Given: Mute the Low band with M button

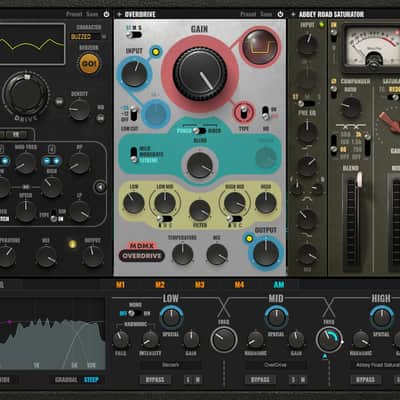Looking at the screenshot, I should [197, 379].
